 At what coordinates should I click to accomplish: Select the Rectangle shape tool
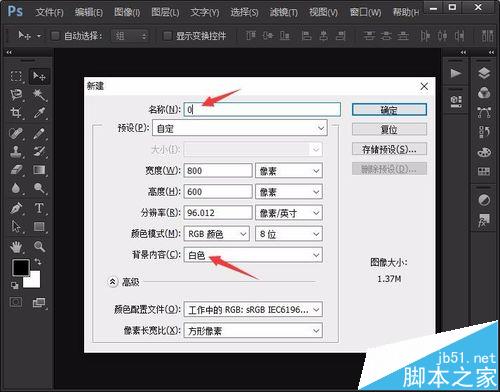tap(39, 226)
